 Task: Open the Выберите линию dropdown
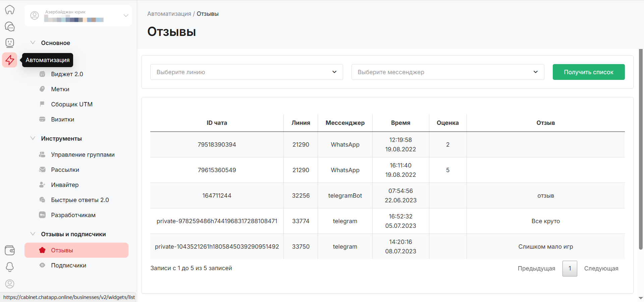tap(247, 72)
